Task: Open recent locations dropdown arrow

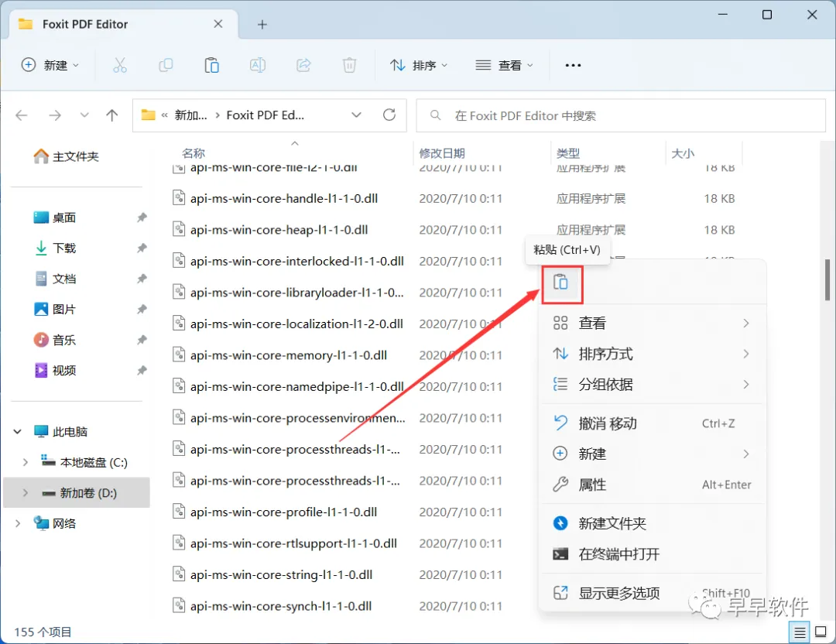Action: pos(84,115)
